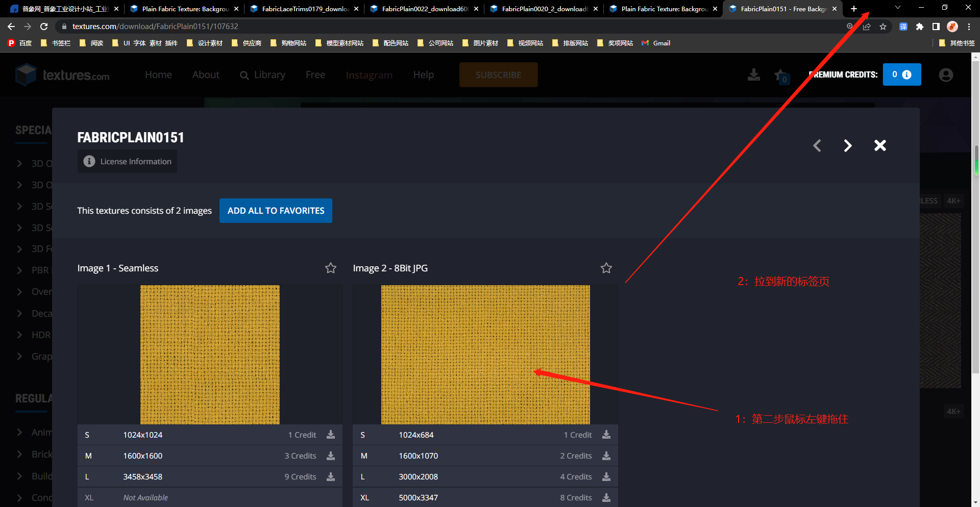Favorite Image 1 - Seamless star
980x507 pixels.
point(331,268)
